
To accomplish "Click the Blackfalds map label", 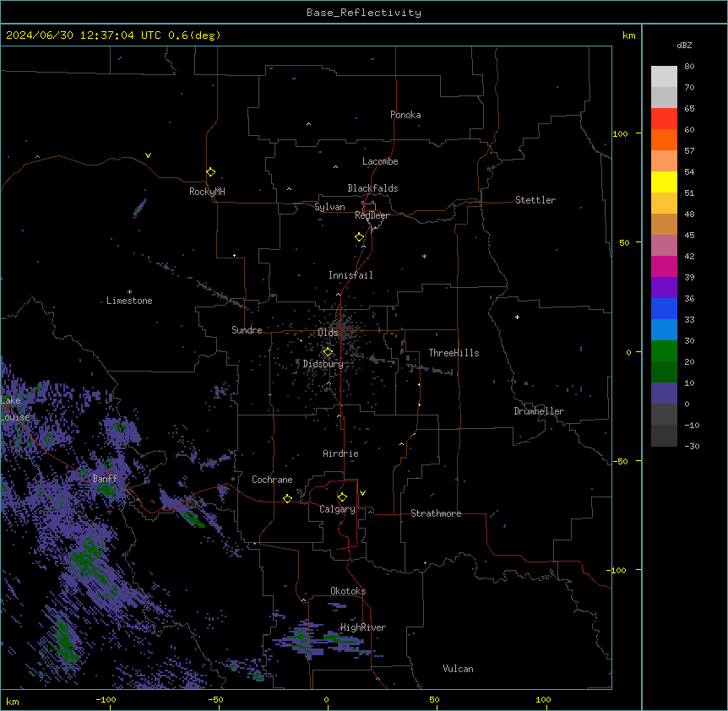I will pos(372,188).
